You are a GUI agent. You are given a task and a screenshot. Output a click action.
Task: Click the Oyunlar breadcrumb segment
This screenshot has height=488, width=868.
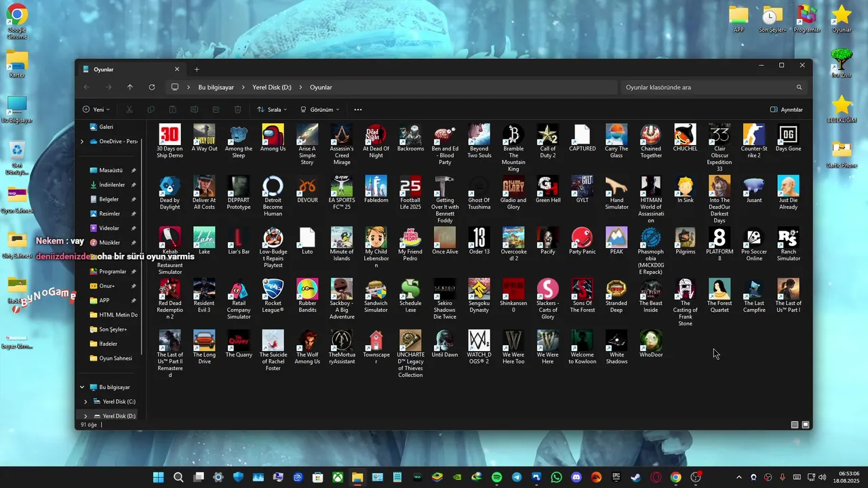(x=321, y=87)
